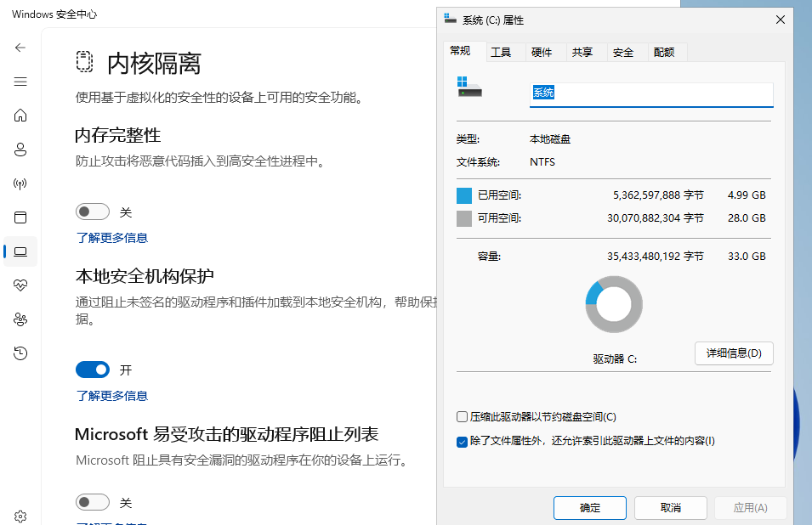Open Device performance and health icon
The image size is (812, 525).
pos(20,285)
